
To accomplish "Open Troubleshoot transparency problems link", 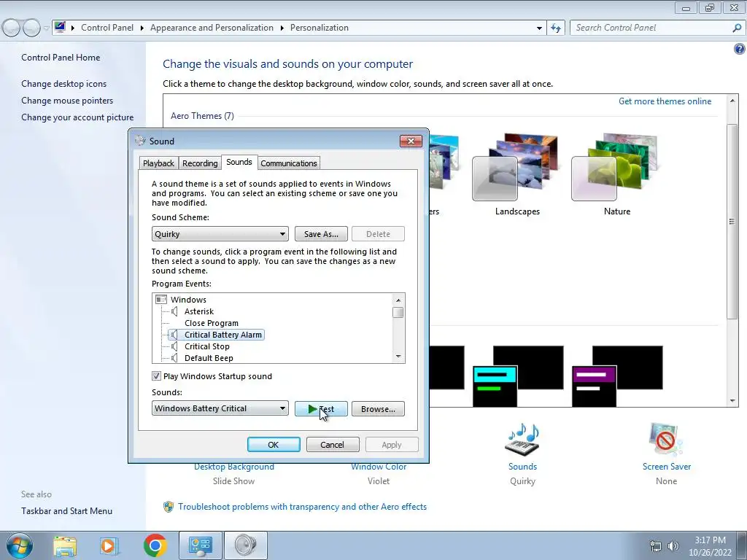I will tap(302, 507).
